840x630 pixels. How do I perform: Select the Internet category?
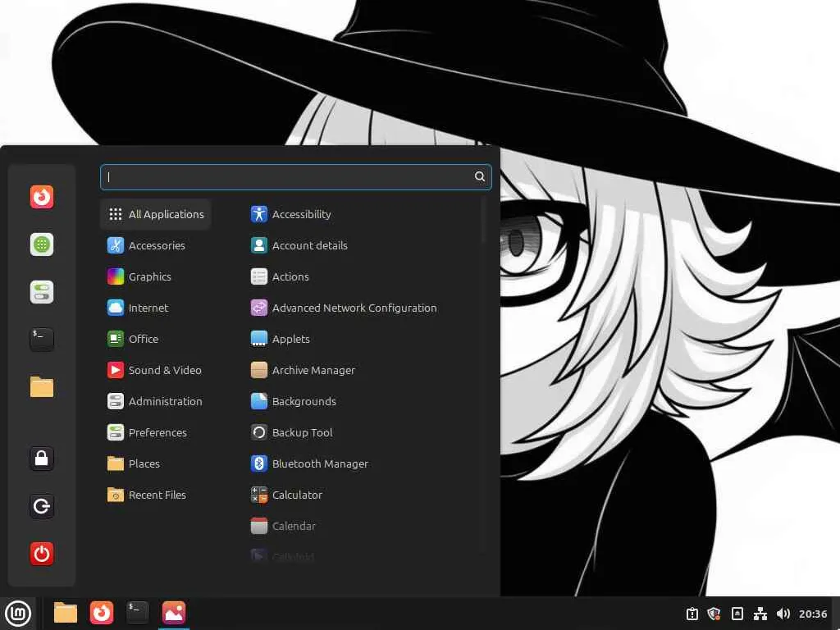[155, 308]
